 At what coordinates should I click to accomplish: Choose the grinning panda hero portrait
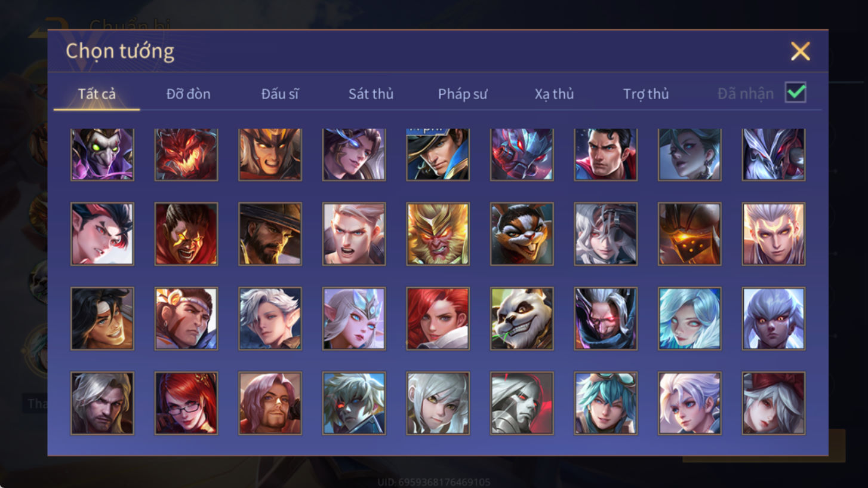pos(522,318)
